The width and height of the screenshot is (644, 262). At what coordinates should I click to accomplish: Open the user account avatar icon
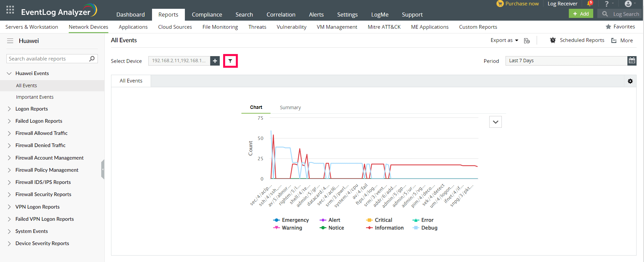pyautogui.click(x=628, y=4)
